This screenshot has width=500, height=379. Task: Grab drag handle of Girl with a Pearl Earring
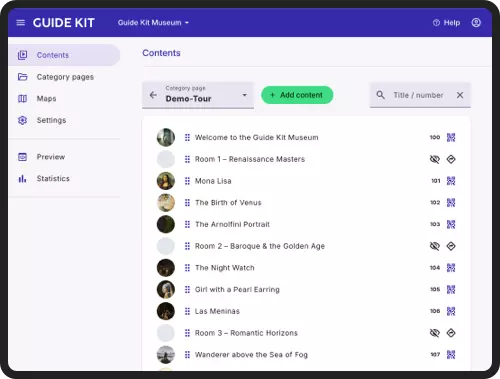[187, 289]
